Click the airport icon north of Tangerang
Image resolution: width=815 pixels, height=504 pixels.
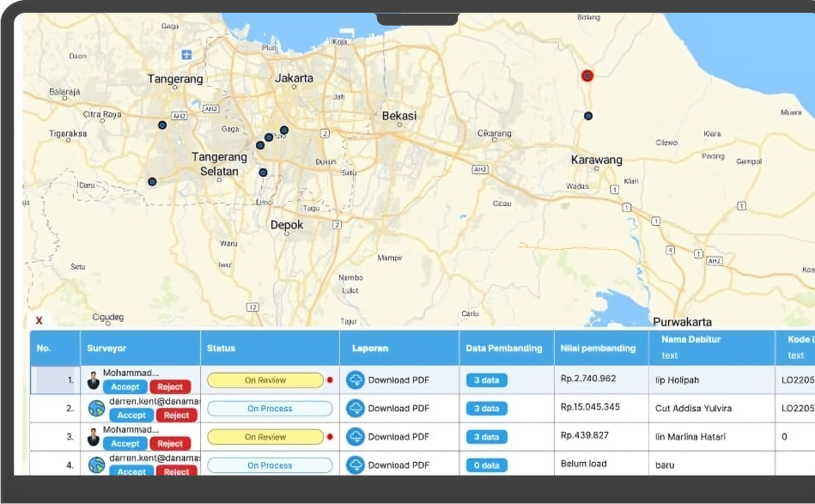pos(186,54)
